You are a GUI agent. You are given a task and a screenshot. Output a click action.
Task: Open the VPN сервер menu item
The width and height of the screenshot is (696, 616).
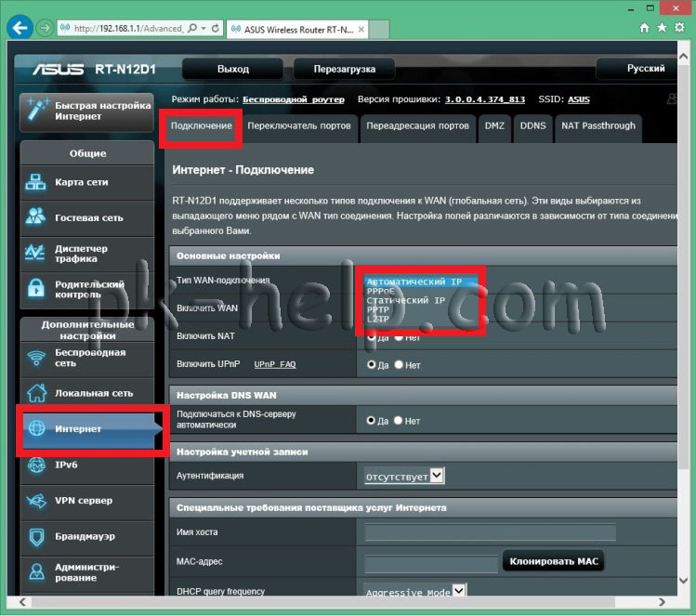click(87, 501)
